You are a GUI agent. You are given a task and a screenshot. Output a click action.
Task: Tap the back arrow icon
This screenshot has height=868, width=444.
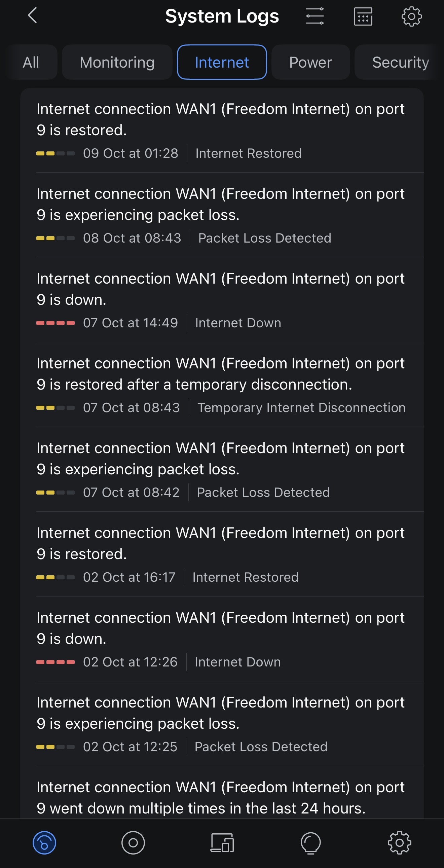click(x=32, y=16)
